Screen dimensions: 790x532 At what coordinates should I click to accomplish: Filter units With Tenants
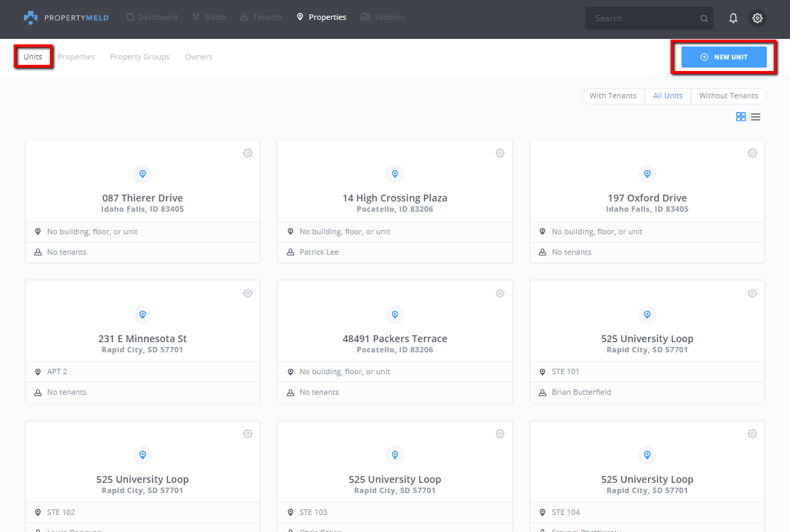tap(612, 96)
